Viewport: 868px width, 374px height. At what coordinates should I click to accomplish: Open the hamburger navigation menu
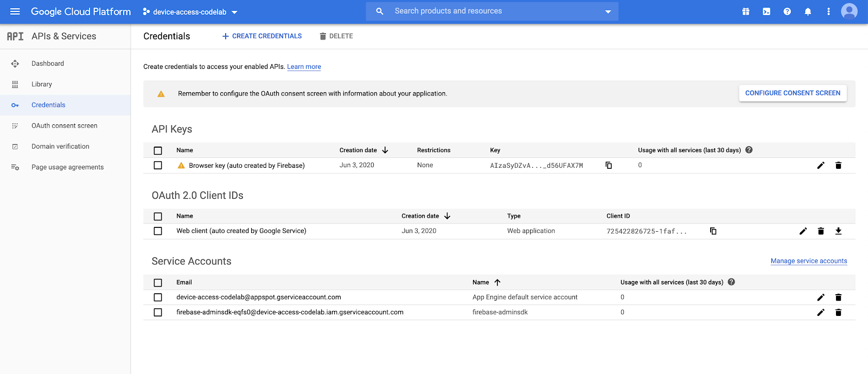(15, 11)
